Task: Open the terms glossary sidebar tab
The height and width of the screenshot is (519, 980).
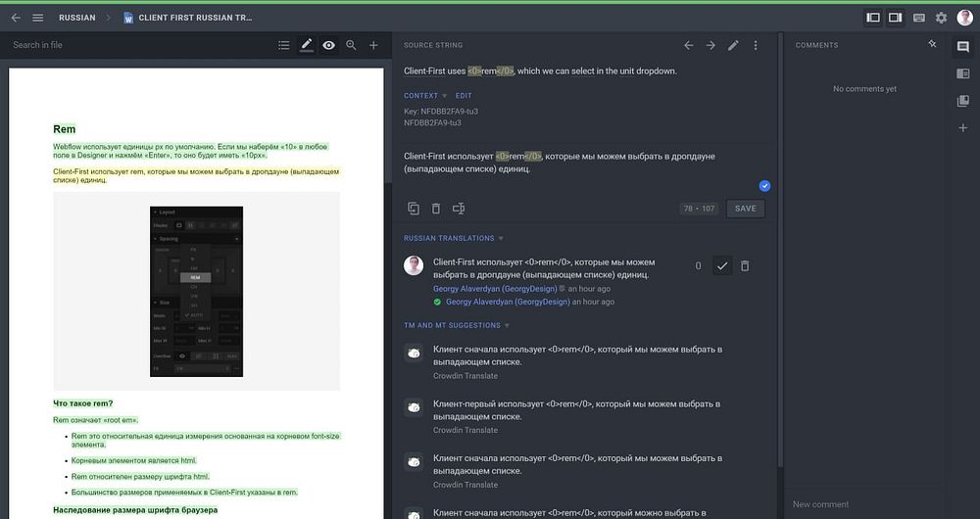Action: pos(963,101)
